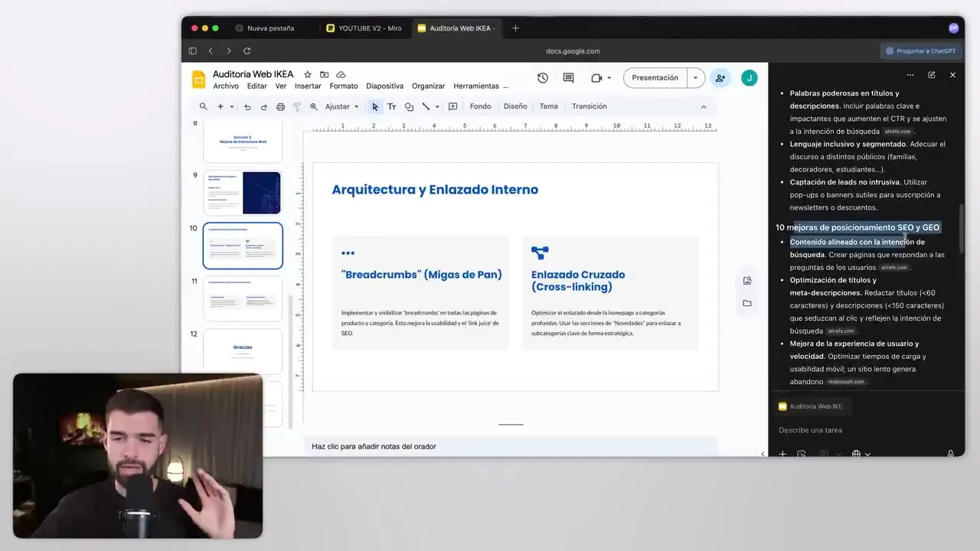Image resolution: width=980 pixels, height=551 pixels.
Task: Open the camera options dropdown arrow
Action: (x=609, y=78)
